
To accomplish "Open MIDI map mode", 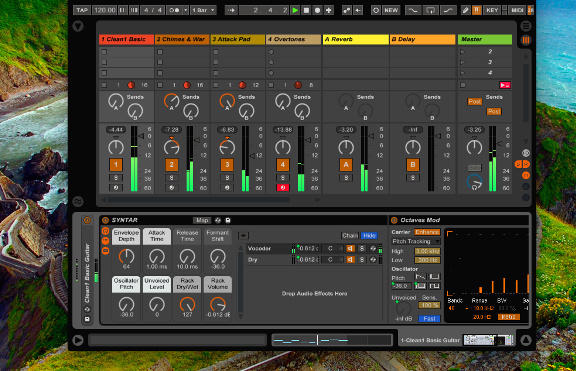I will (x=517, y=10).
